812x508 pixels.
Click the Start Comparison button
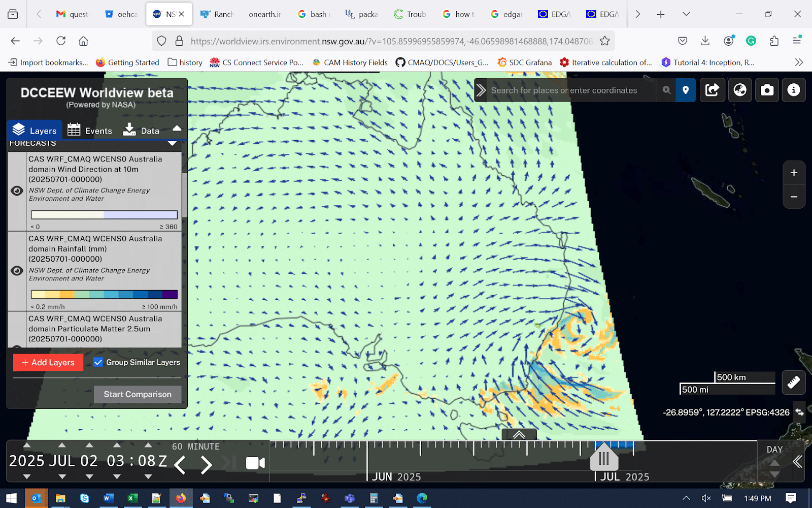pos(138,394)
